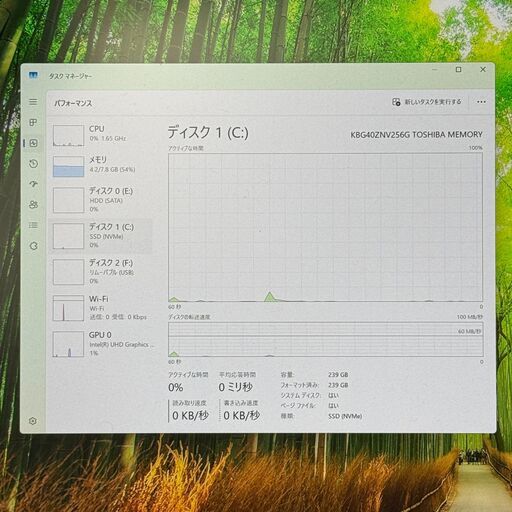This screenshot has height=512, width=512.
Task: Click the 種類 SSD (NVMe) value
Action: point(345,416)
